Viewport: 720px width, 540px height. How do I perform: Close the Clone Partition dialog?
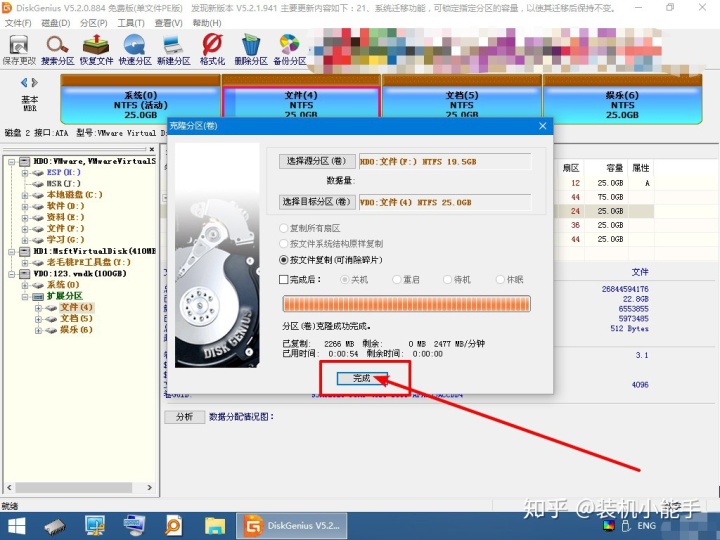click(x=542, y=126)
